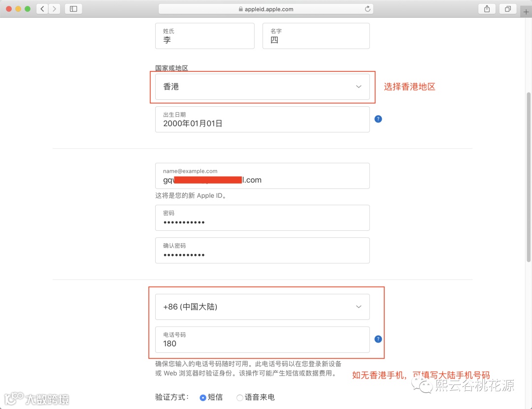The height and width of the screenshot is (409, 532).
Task: Click the 姓氏 last name field
Action: click(204, 36)
